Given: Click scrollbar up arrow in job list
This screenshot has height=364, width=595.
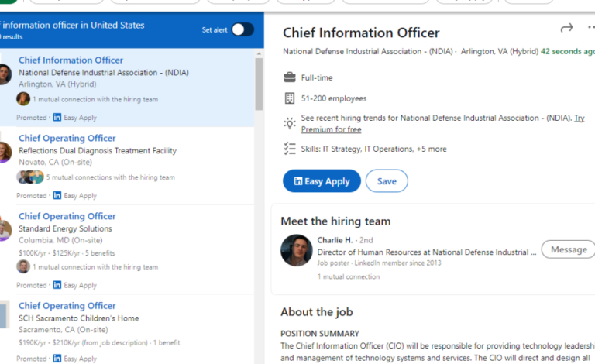Looking at the screenshot, I should (259, 54).
